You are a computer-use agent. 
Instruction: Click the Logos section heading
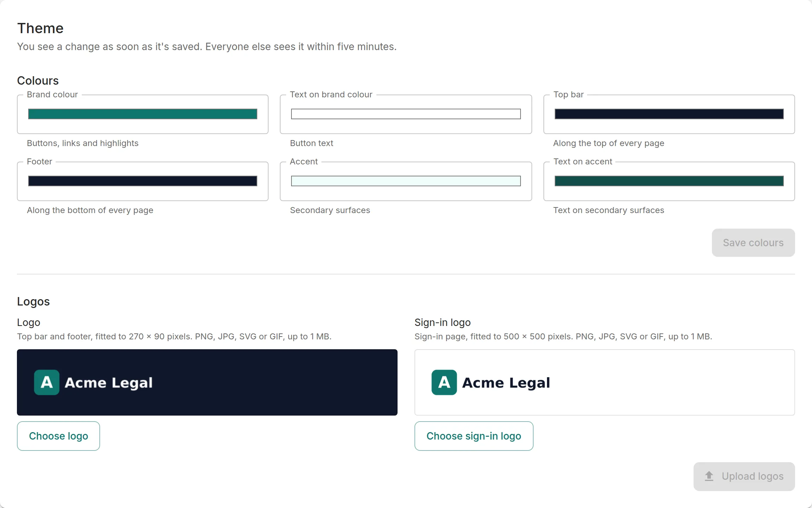click(x=33, y=302)
